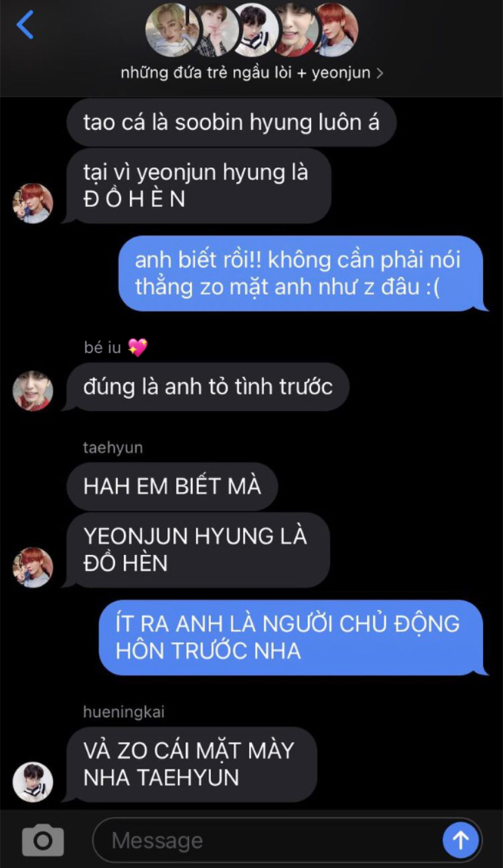The width and height of the screenshot is (503, 868).
Task: Tap sender label 'hueningkai'
Action: [x=124, y=712]
